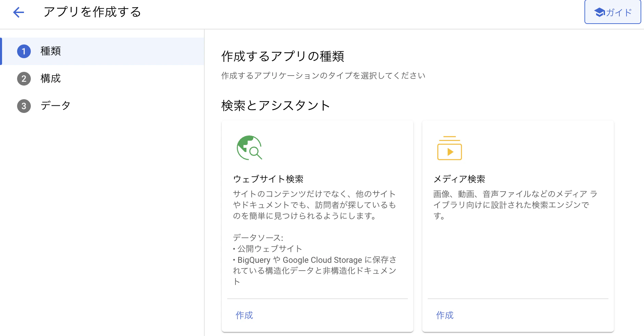Click the 作成するアプリの種類 heading
Screen dimensions: 644x336
(283, 56)
